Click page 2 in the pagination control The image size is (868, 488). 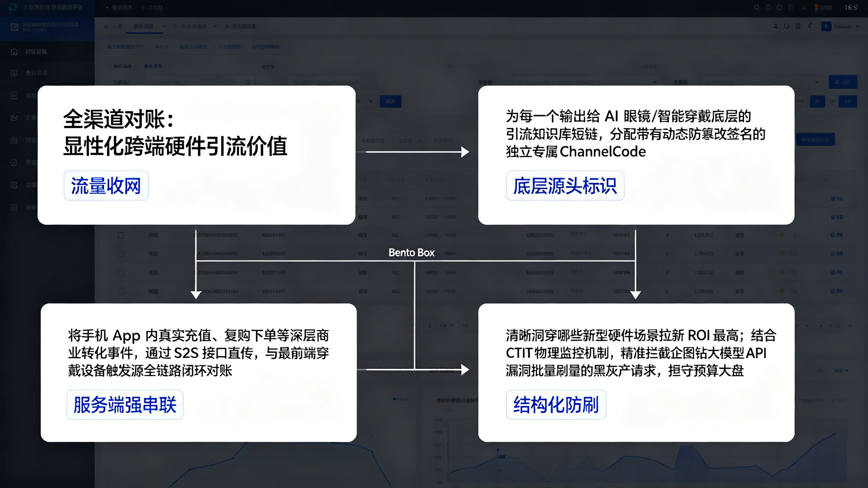tap(430, 326)
